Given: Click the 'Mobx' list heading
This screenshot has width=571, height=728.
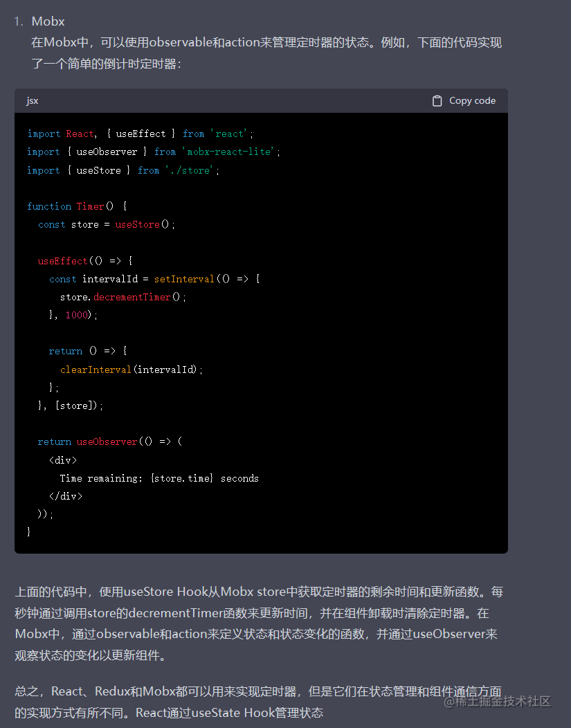Looking at the screenshot, I should point(48,21).
